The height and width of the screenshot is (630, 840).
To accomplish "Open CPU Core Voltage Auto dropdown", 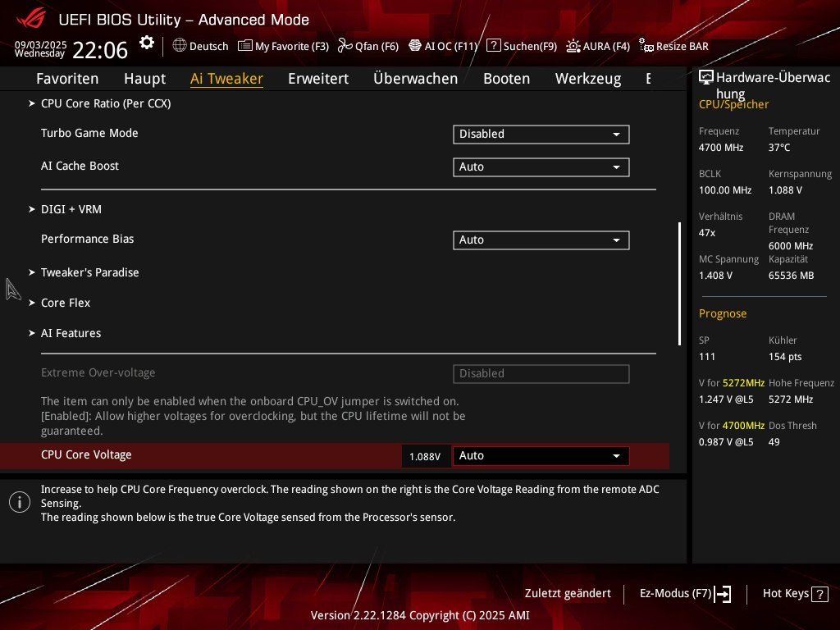I will (x=541, y=456).
